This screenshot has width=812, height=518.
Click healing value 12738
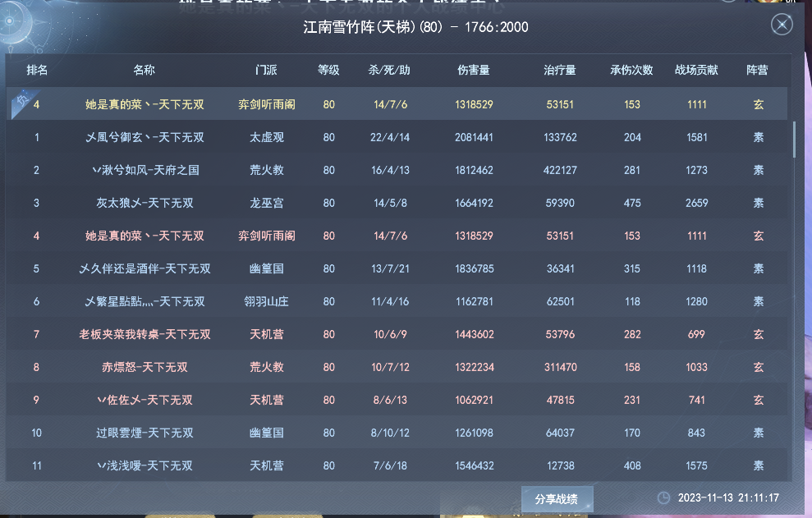click(560, 465)
